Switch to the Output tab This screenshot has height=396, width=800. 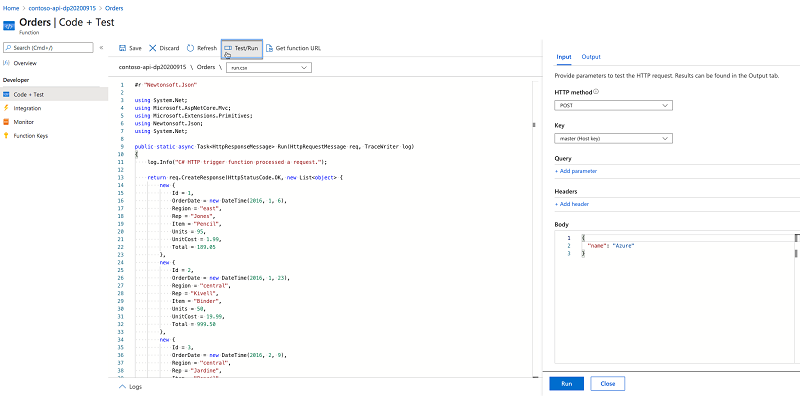[591, 57]
